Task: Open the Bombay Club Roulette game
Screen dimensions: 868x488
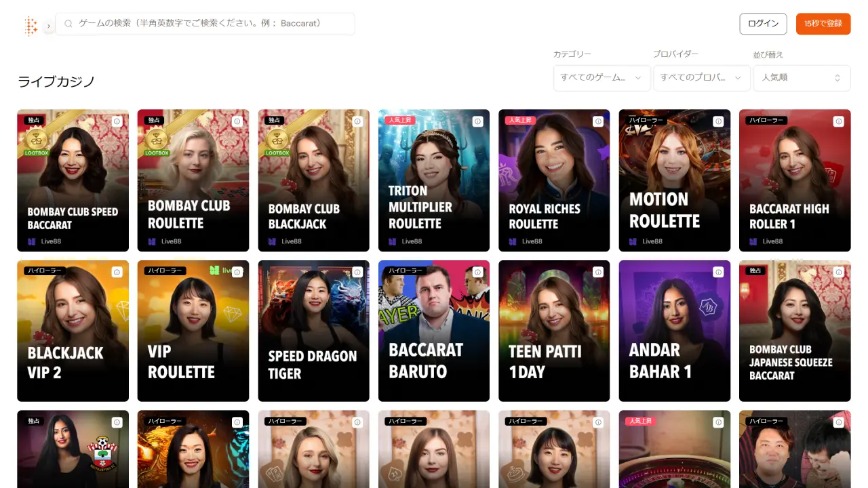Action: 193,180
